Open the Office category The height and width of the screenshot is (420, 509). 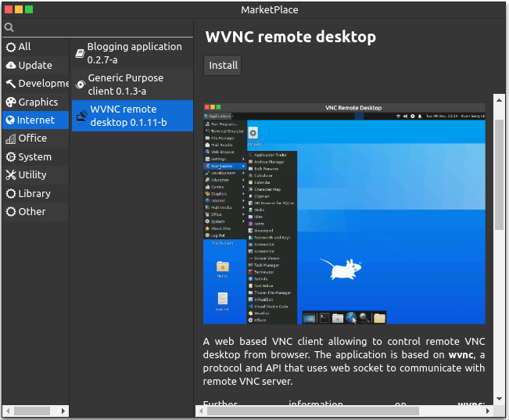pos(35,138)
